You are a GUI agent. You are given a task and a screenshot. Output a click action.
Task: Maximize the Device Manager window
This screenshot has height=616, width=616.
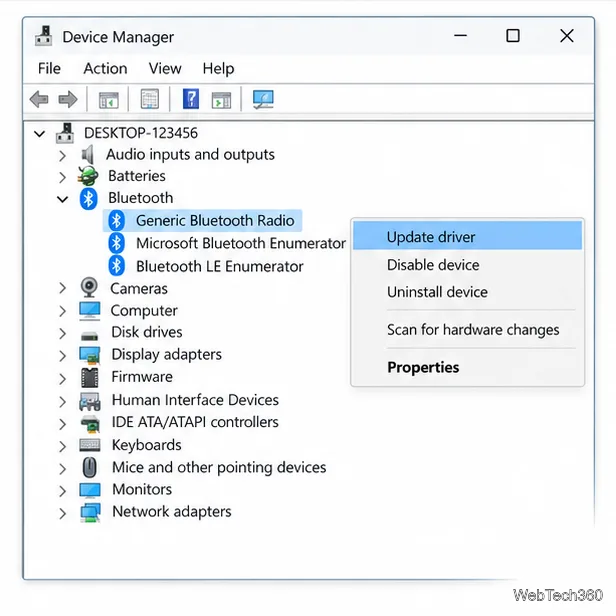(x=513, y=36)
